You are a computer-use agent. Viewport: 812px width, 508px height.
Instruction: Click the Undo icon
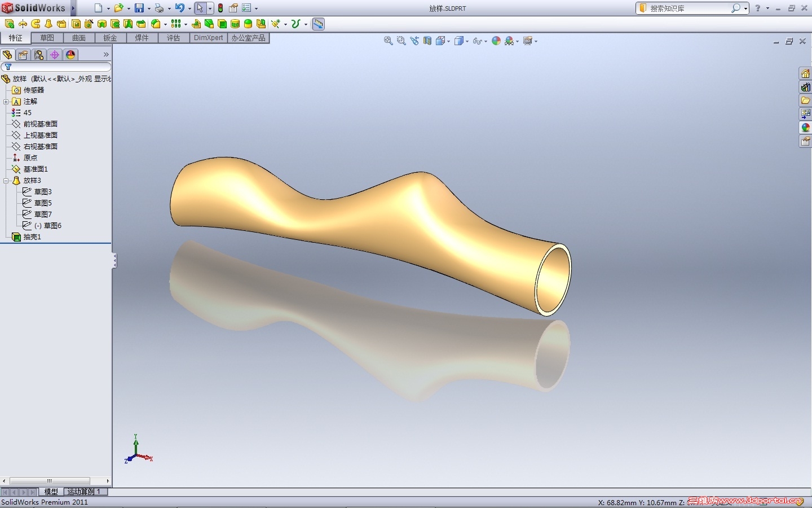point(179,8)
